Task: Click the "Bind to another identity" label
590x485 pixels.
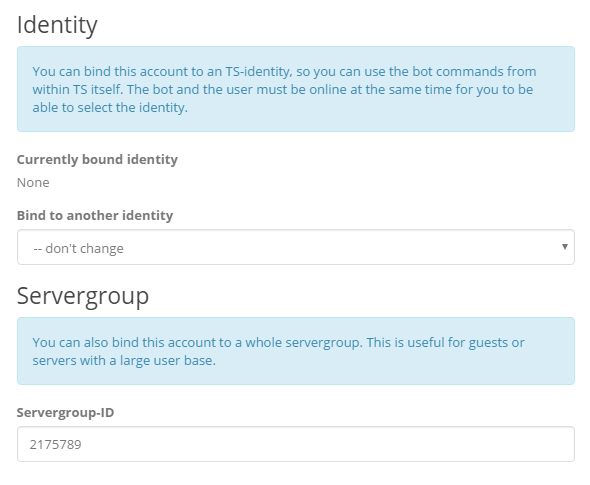Action: click(x=95, y=215)
